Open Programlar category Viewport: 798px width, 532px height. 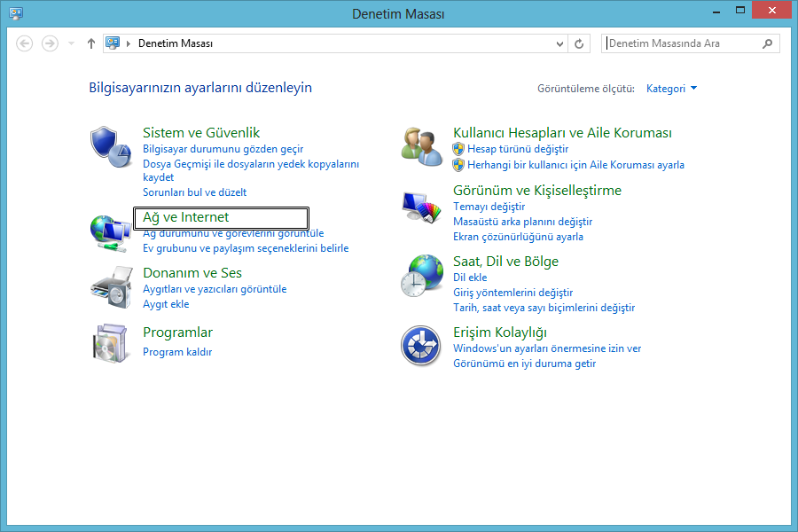(177, 332)
